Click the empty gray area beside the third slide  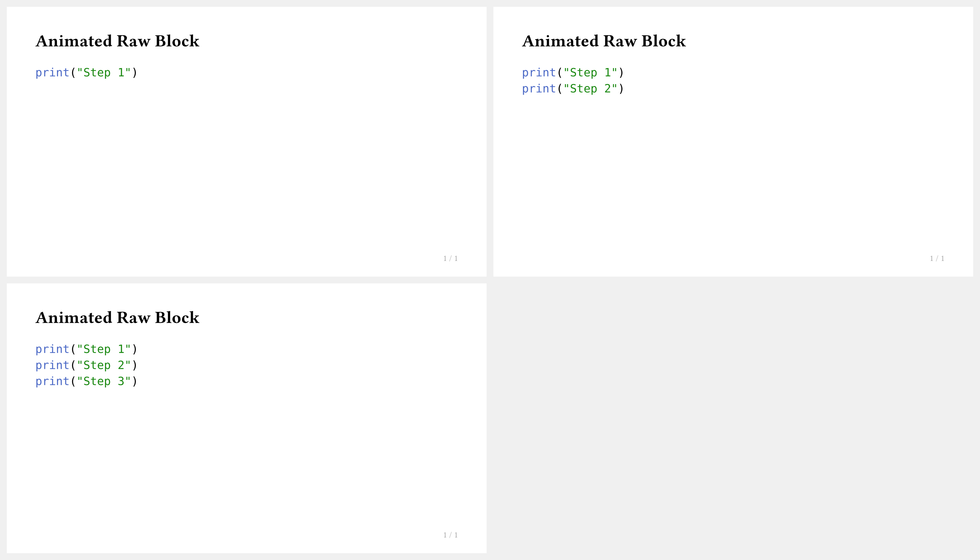[733, 419]
